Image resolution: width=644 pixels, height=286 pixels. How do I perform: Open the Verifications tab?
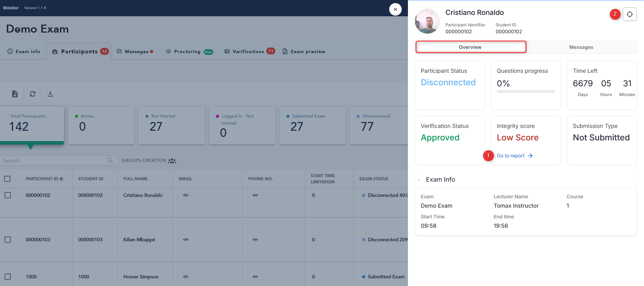(x=250, y=51)
